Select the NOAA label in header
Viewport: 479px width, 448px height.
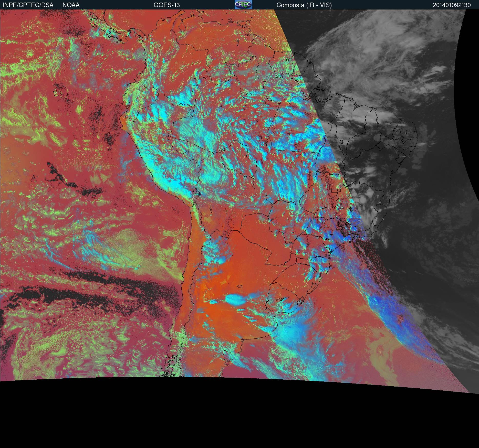tap(71, 5)
